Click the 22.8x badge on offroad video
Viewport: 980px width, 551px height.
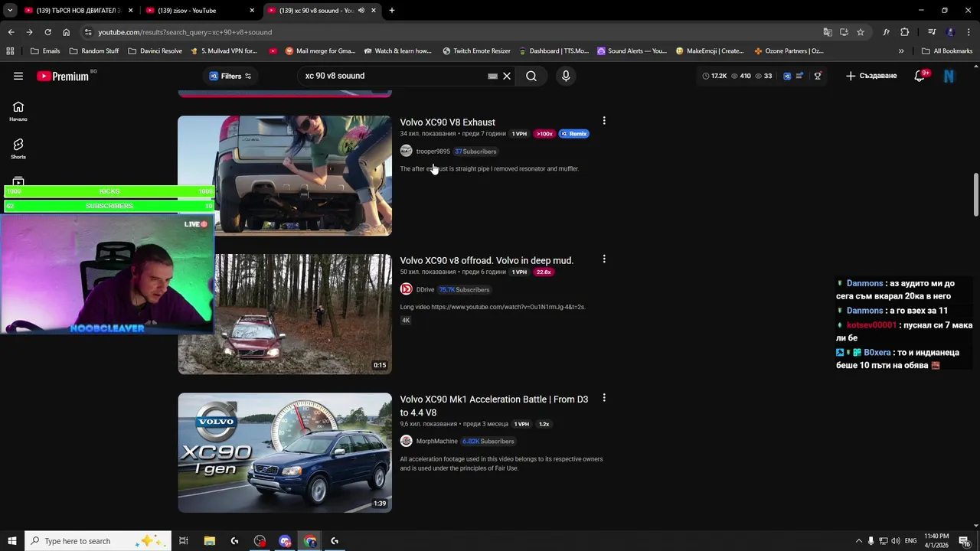click(x=544, y=272)
